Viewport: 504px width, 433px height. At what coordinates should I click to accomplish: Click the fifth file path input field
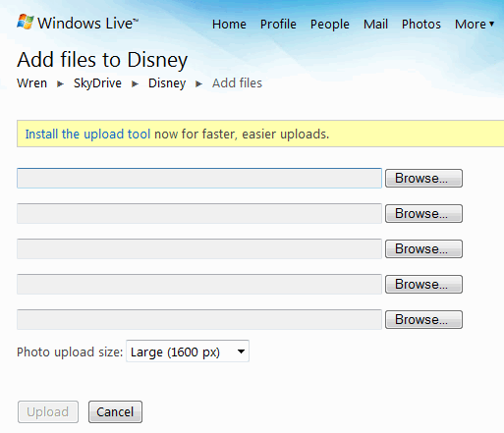(x=199, y=319)
